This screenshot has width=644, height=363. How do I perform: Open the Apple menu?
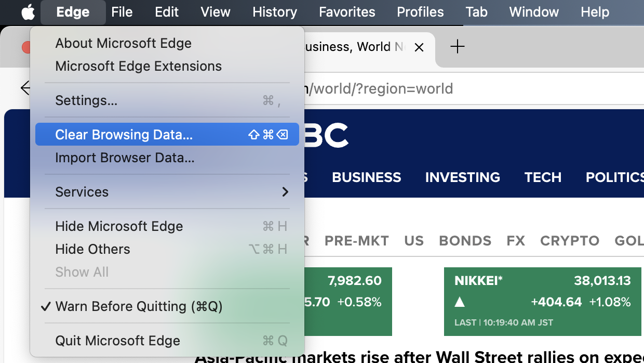(28, 12)
